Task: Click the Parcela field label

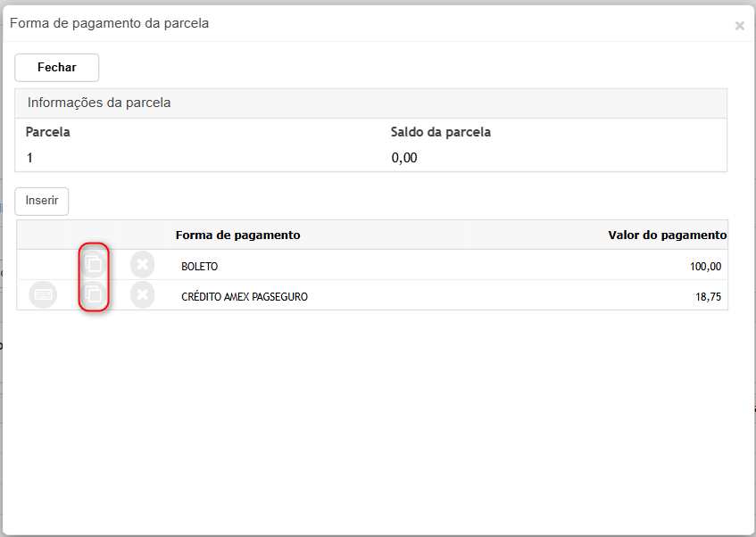Action: coord(48,132)
